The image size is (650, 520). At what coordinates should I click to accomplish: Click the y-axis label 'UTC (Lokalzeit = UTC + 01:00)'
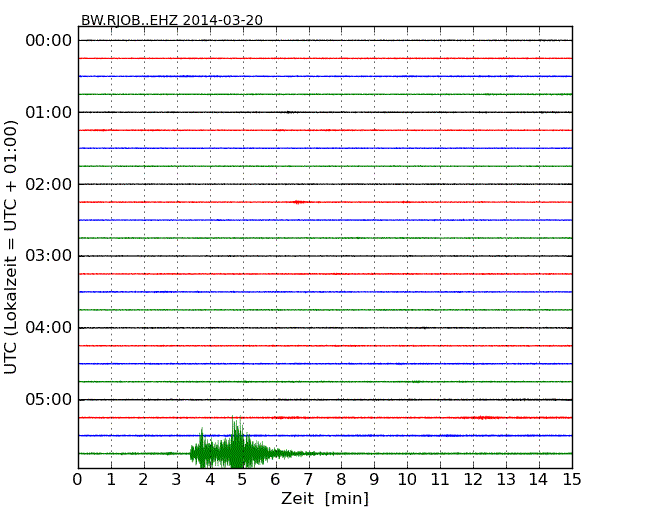pyautogui.click(x=11, y=247)
